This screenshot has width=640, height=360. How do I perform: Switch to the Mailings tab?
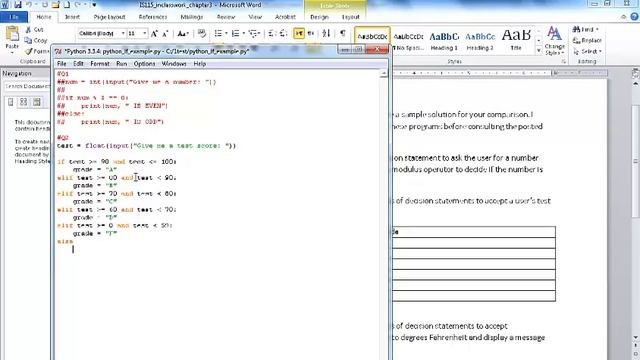pyautogui.click(x=192, y=17)
